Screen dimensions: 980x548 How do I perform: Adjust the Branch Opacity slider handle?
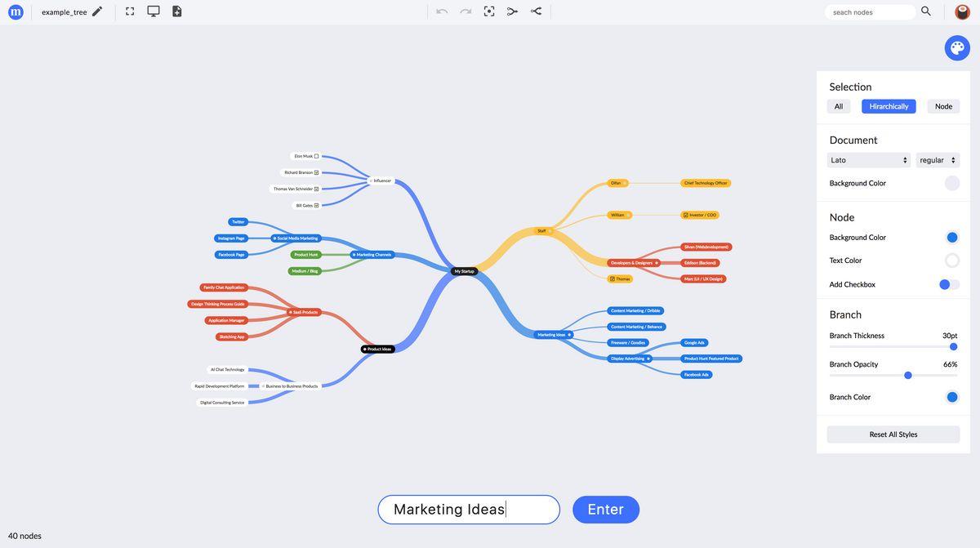[x=908, y=375]
